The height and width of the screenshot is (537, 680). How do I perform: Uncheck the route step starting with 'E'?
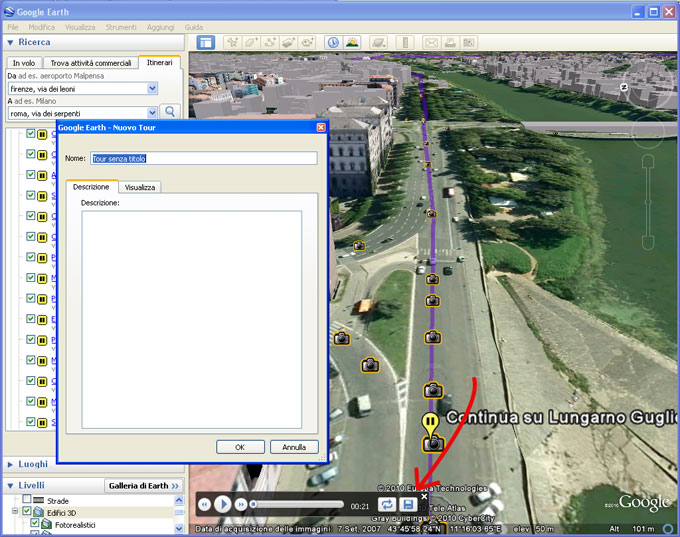click(30, 318)
